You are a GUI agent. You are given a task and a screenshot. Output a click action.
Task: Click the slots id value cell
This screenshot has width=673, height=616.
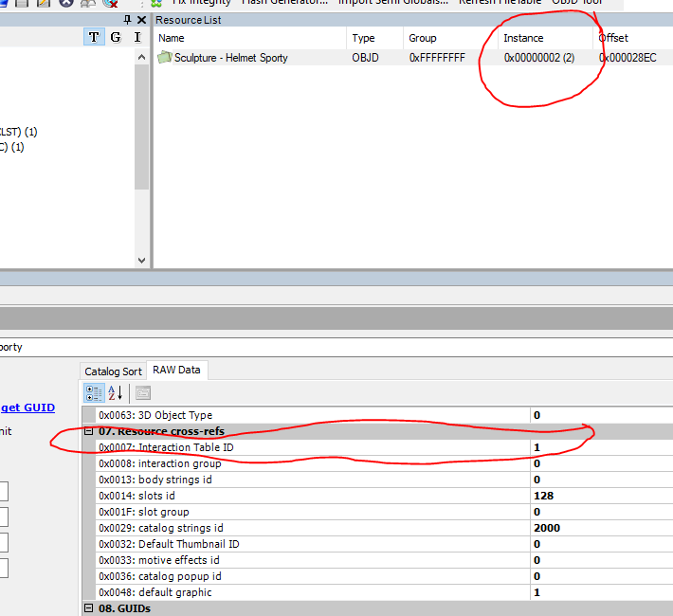click(599, 496)
